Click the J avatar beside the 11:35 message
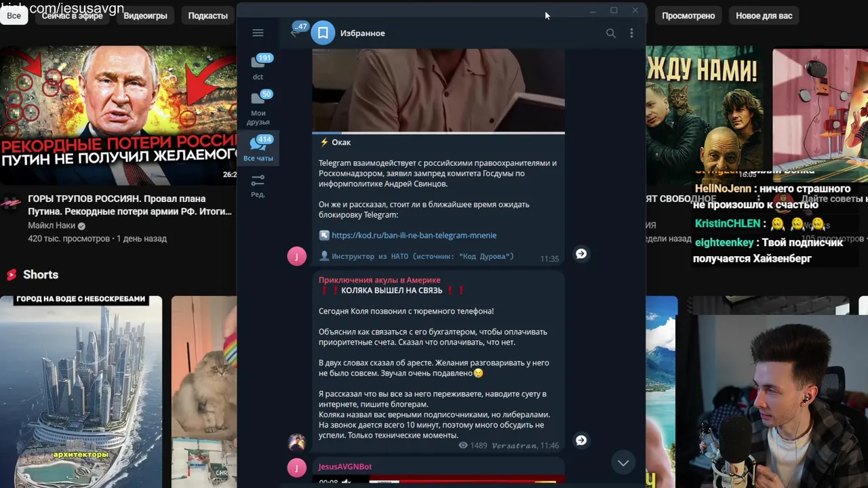Image resolution: width=868 pixels, height=488 pixels. coord(296,256)
